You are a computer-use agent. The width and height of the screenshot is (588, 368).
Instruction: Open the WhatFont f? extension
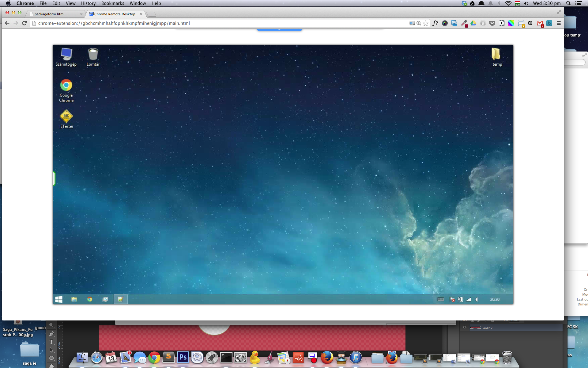pos(435,23)
